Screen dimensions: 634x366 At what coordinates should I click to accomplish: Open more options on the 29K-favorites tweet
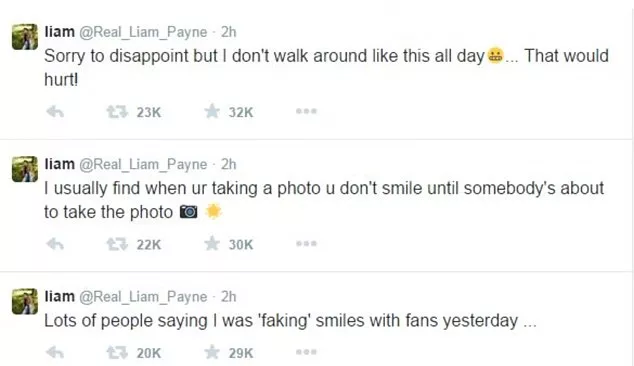pos(306,352)
